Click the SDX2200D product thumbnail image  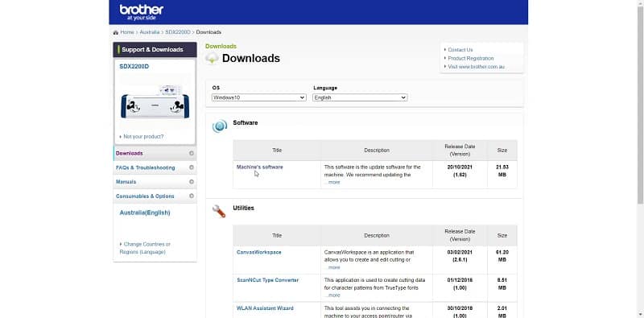click(x=155, y=101)
